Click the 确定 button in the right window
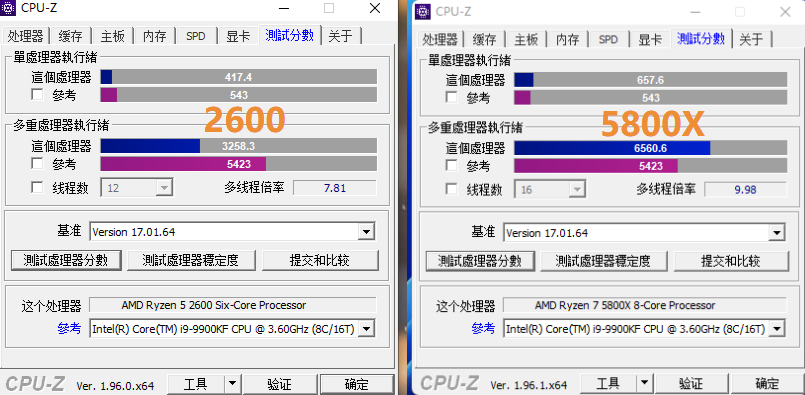The image size is (805, 395). tap(768, 383)
